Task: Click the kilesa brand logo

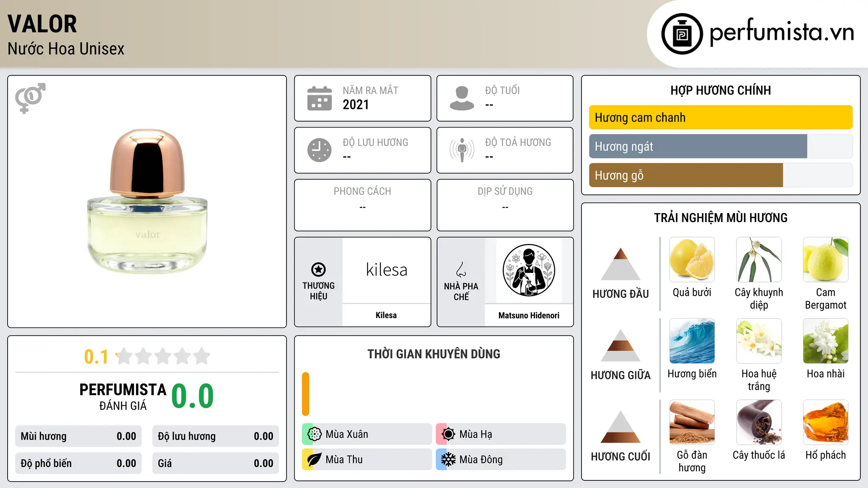Action: (387, 270)
